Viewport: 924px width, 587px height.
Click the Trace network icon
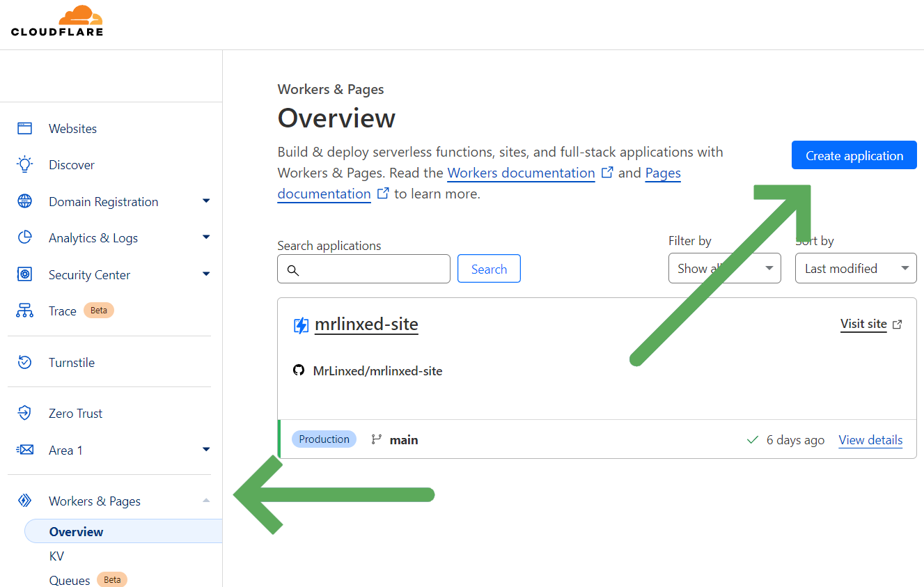[24, 311]
